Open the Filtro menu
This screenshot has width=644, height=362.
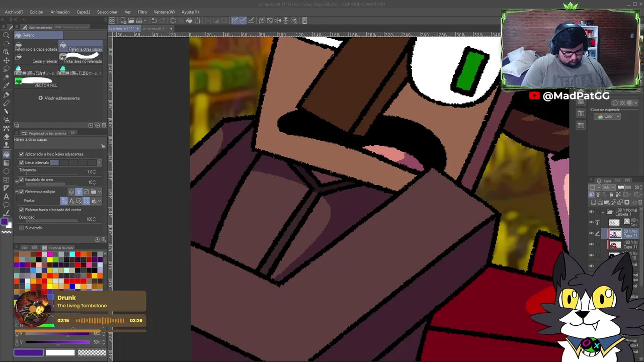(142, 12)
